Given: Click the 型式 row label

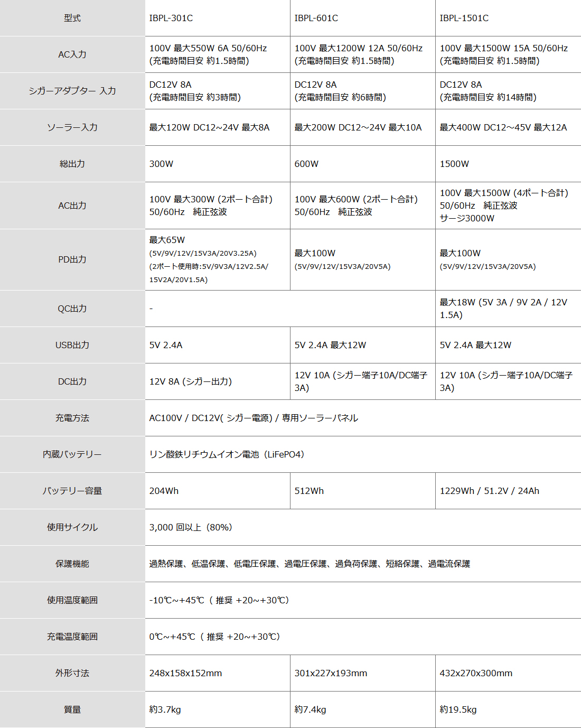Looking at the screenshot, I should tap(72, 18).
